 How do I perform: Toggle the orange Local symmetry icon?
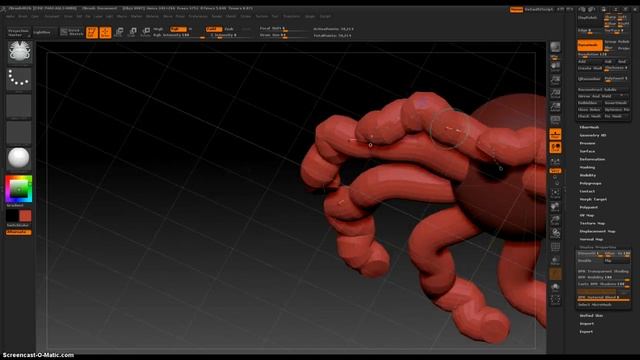click(555, 147)
